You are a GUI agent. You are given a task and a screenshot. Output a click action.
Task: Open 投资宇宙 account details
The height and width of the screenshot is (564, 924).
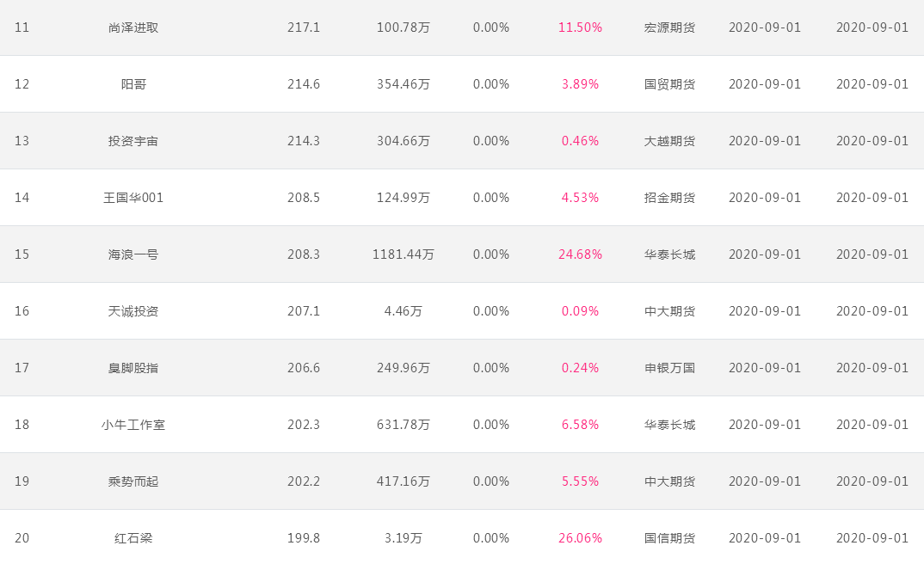pyautogui.click(x=133, y=141)
